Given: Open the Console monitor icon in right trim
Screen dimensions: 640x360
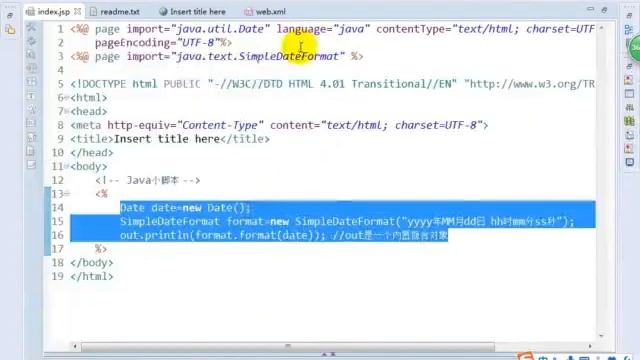Looking at the screenshot, I should tap(629, 162).
